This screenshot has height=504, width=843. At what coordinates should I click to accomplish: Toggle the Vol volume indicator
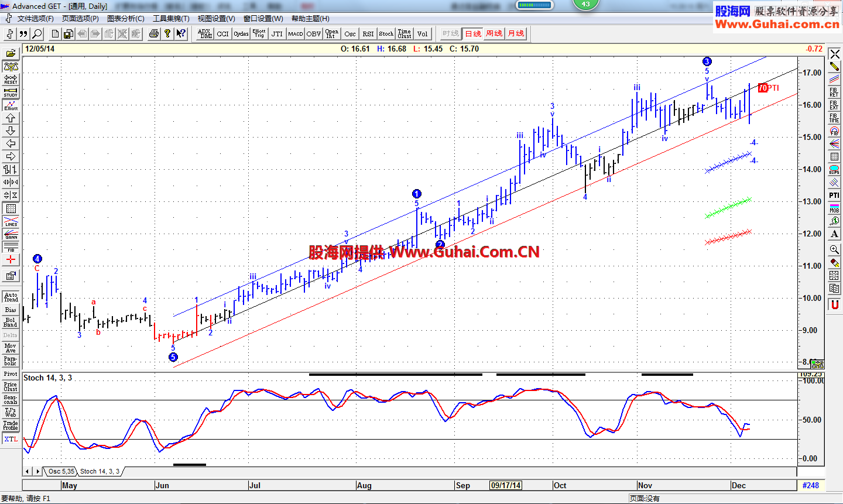click(422, 33)
